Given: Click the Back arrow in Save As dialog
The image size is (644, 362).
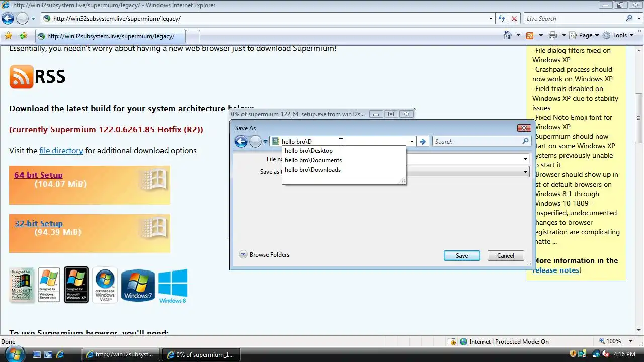Looking at the screenshot, I should tap(242, 142).
